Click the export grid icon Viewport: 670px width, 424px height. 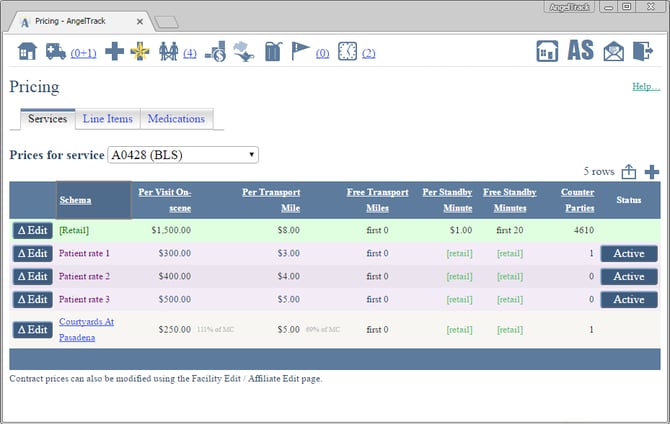pos(629,172)
